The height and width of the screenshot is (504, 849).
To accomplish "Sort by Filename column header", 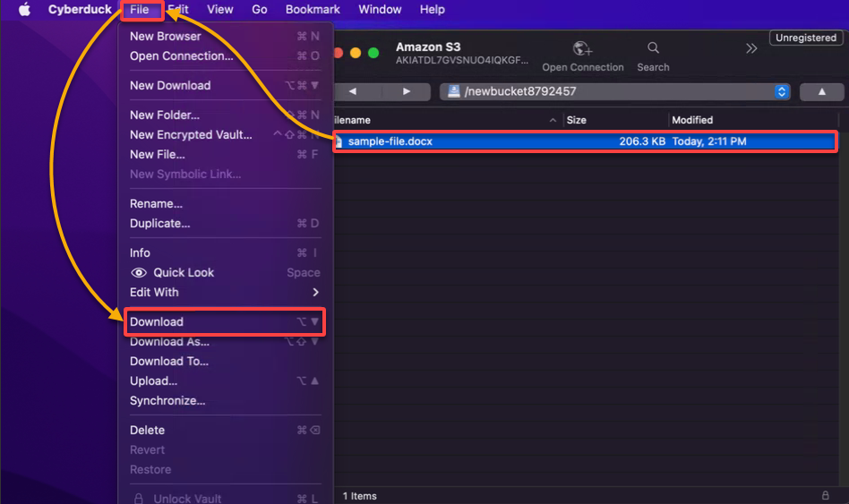I will [x=447, y=120].
